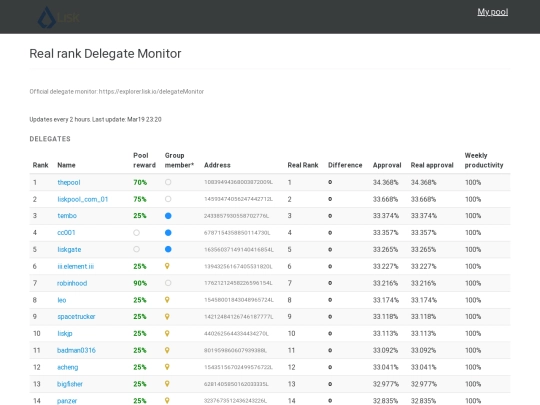
Task: Click the empty group circle for robinhood
Action: point(168,283)
